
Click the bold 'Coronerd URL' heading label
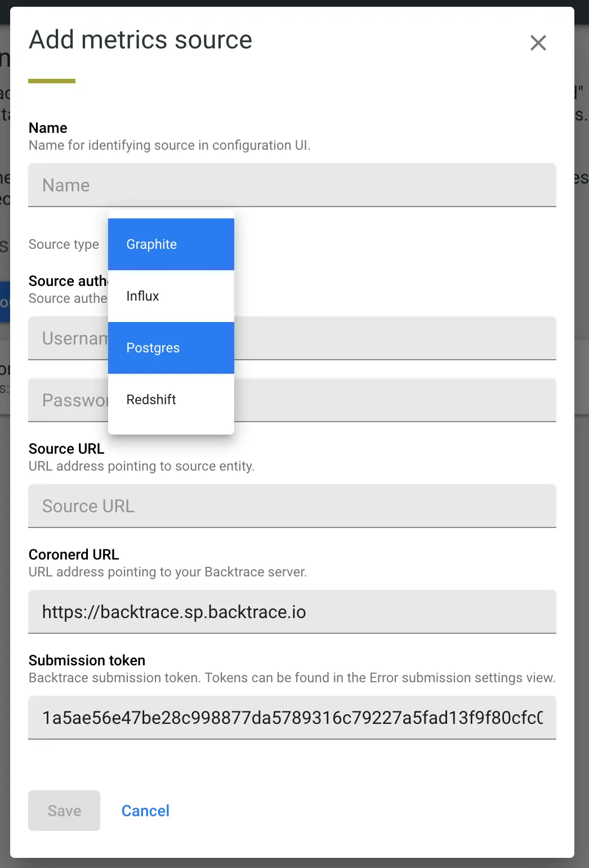74,554
